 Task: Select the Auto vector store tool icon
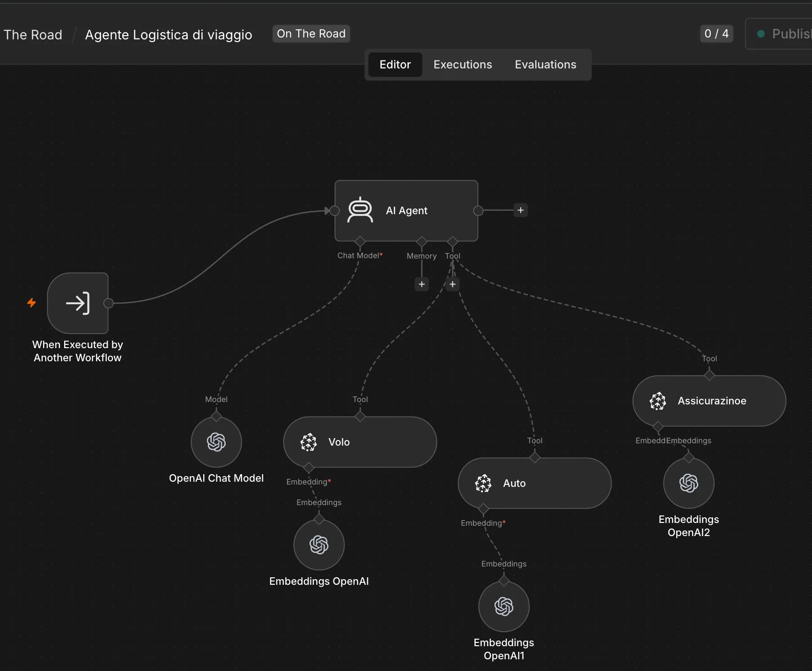[x=483, y=483]
